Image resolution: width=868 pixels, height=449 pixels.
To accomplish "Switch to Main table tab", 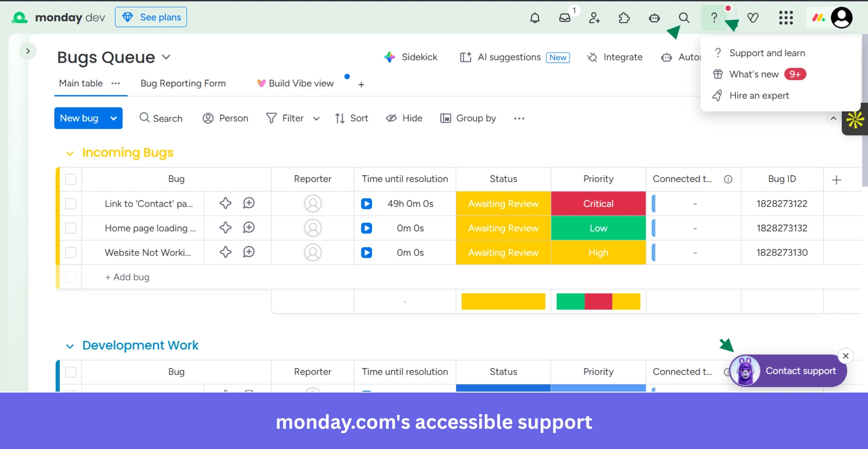I will click(x=81, y=83).
